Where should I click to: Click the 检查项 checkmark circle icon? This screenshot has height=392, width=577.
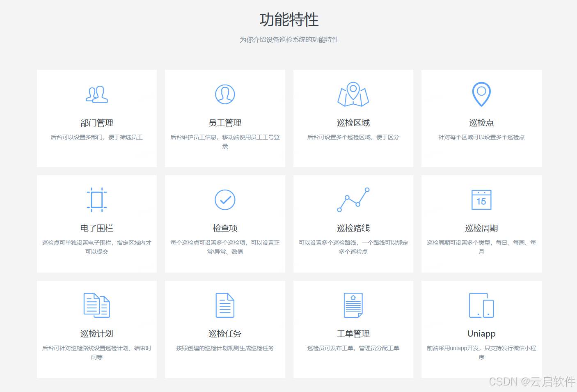225,200
